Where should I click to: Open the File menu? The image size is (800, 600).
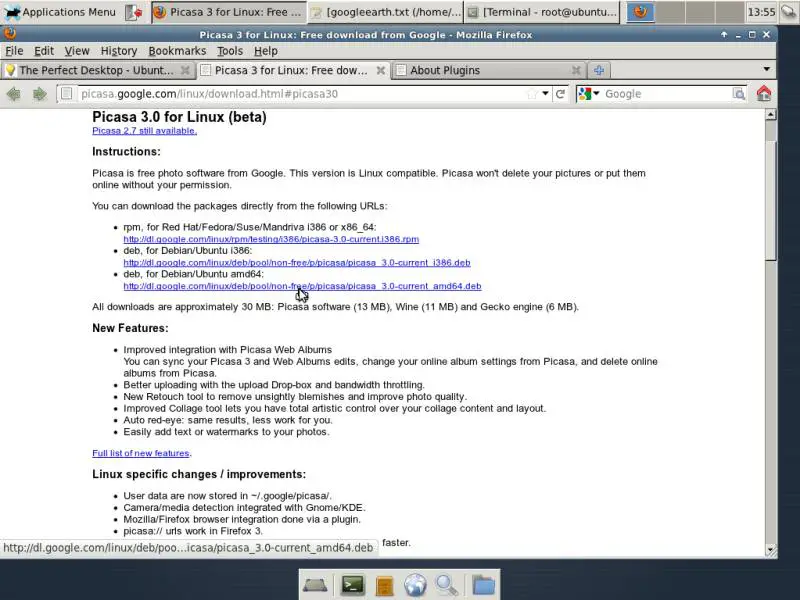[x=14, y=51]
